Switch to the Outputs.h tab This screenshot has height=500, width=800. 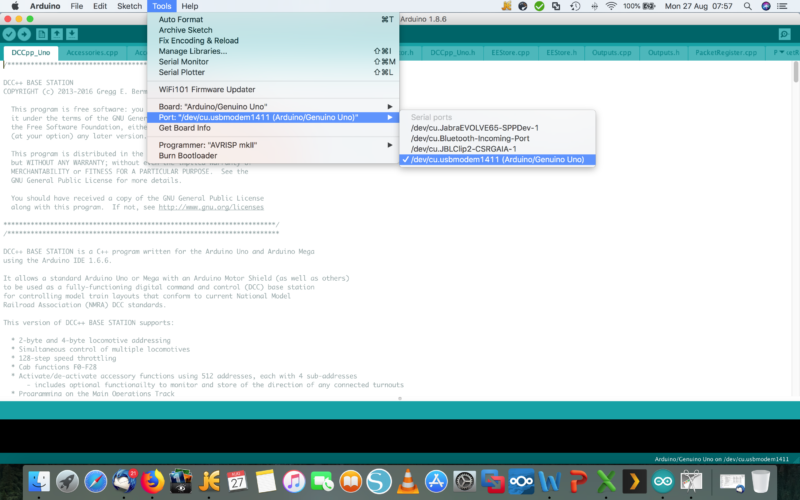coord(663,53)
